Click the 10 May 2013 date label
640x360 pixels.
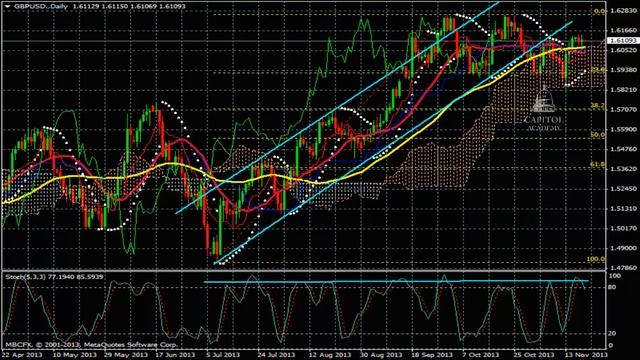tap(75, 355)
